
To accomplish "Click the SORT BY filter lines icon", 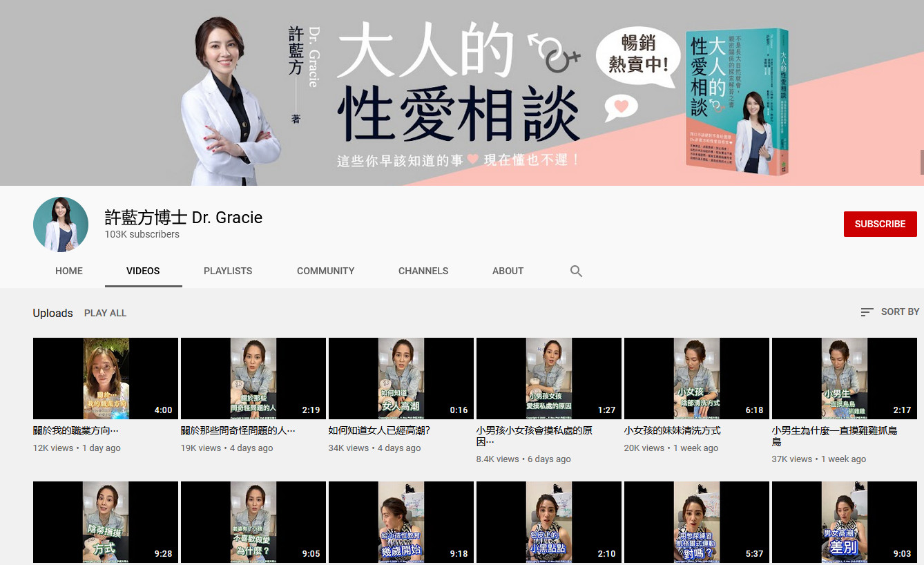I will pos(867,312).
